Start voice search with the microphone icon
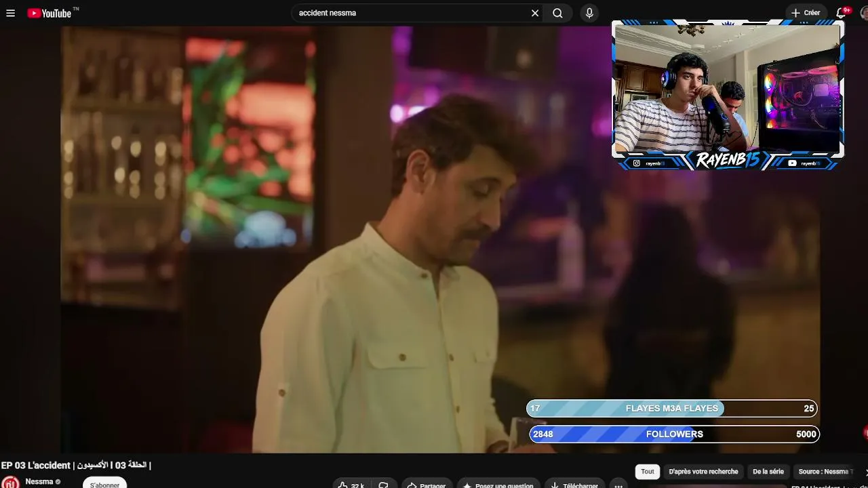868x488 pixels. [x=589, y=13]
